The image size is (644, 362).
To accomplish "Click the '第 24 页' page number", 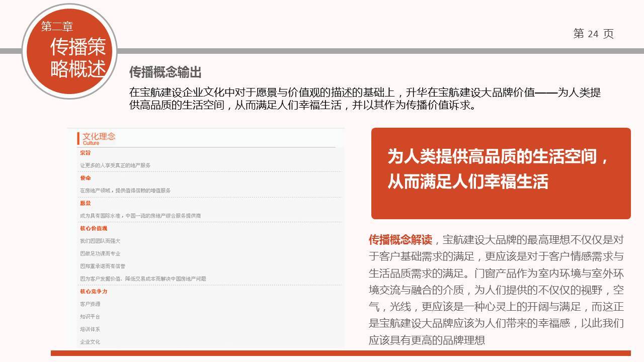I will click(x=593, y=34).
